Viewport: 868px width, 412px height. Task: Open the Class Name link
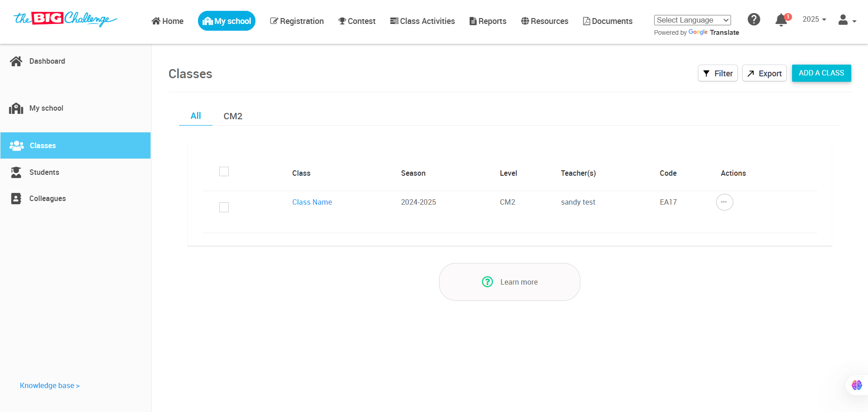tap(312, 202)
